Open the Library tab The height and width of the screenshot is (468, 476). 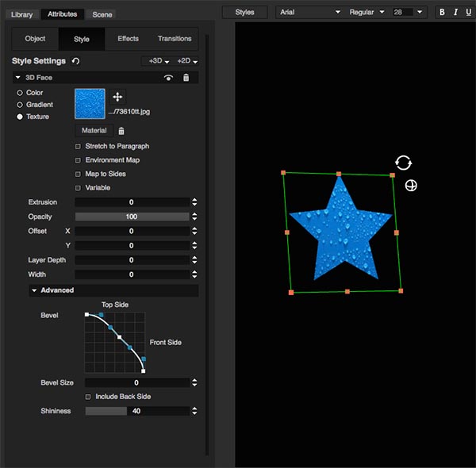pos(21,14)
